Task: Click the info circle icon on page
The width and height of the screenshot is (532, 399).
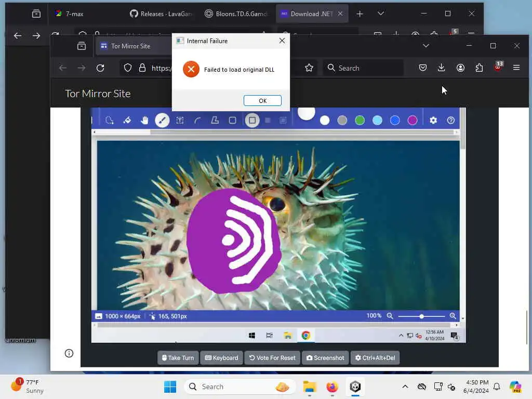Action: [69, 353]
